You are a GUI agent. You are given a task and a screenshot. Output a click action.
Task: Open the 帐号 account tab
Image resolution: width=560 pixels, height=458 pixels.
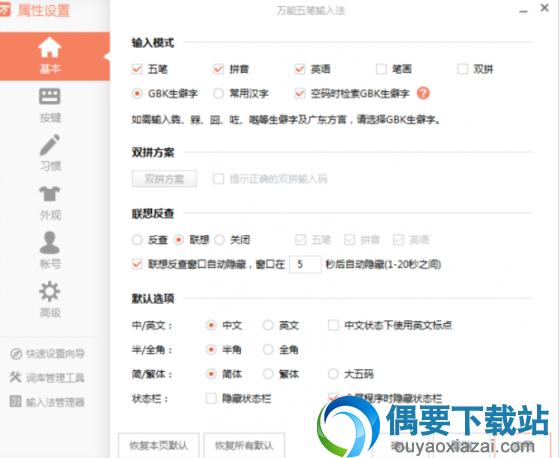[x=50, y=250]
